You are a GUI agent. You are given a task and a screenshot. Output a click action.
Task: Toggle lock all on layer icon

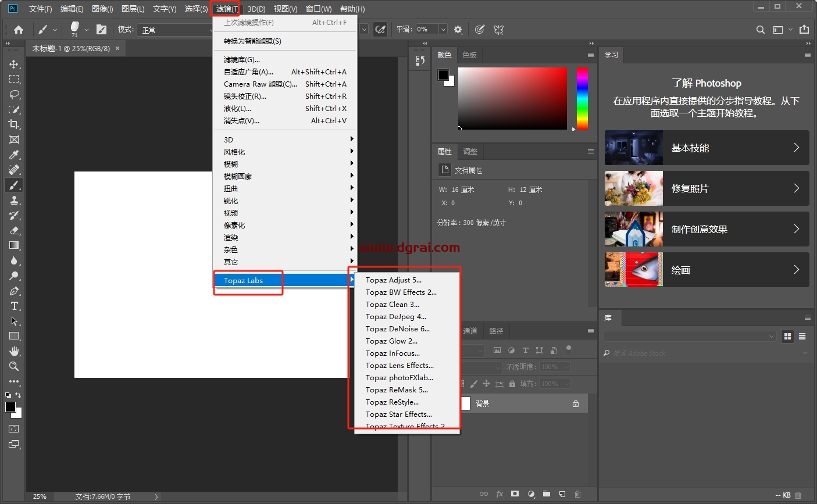512,384
